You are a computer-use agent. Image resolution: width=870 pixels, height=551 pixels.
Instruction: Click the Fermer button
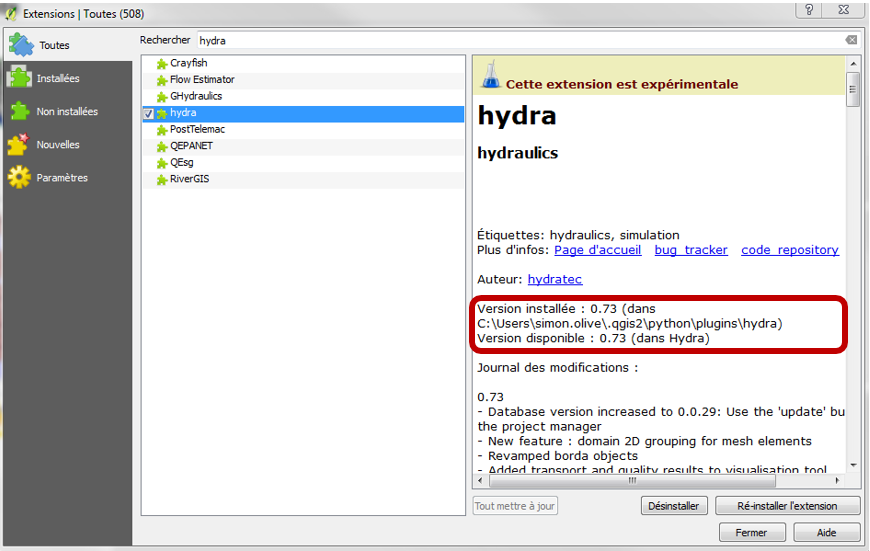(x=752, y=533)
